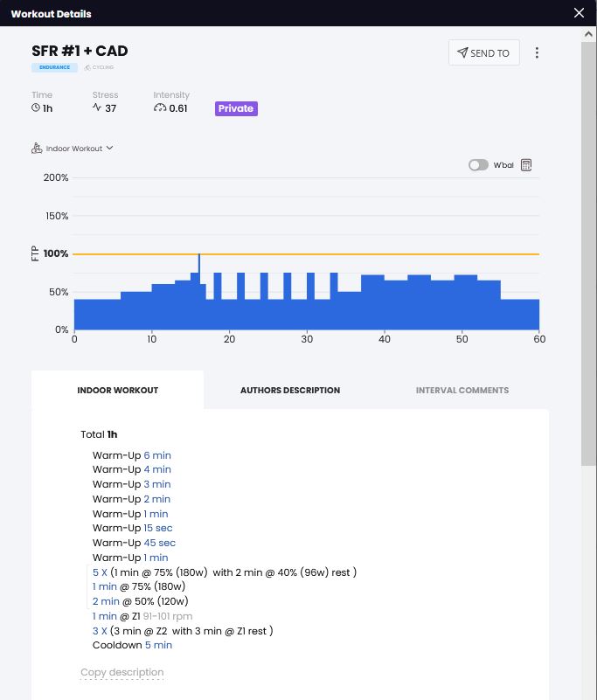Click the stress pulse icon
The height and width of the screenshot is (700, 597).
pos(97,108)
